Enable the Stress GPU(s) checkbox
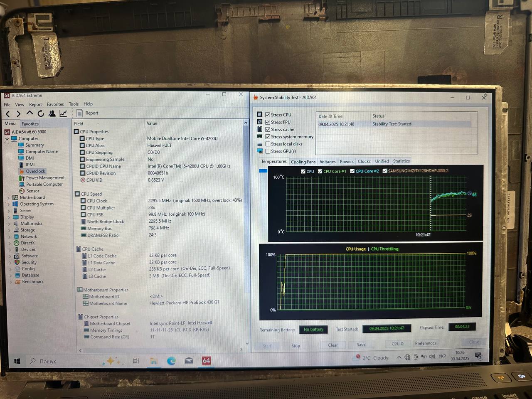 [x=268, y=151]
